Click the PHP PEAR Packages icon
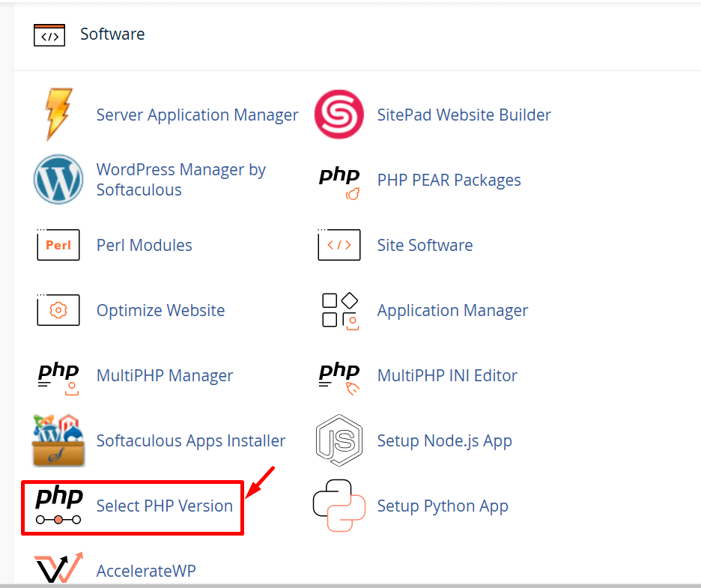Image resolution: width=701 pixels, height=588 pixels. [x=339, y=183]
